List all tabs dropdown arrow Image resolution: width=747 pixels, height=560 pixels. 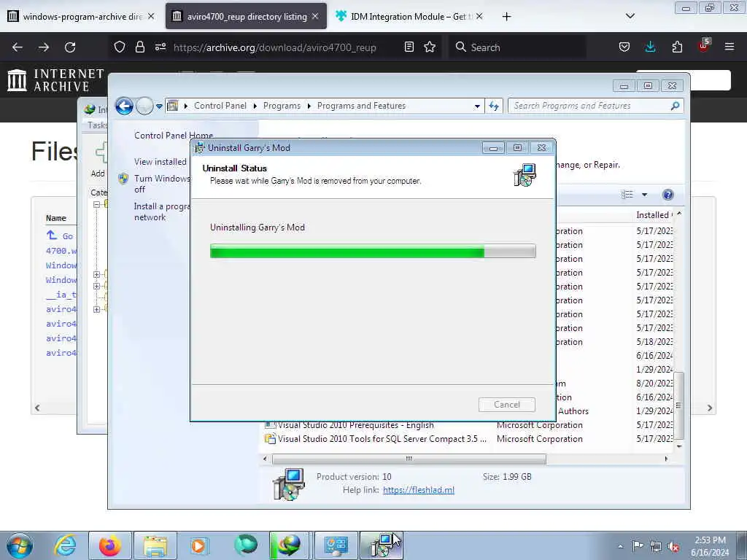630,17
